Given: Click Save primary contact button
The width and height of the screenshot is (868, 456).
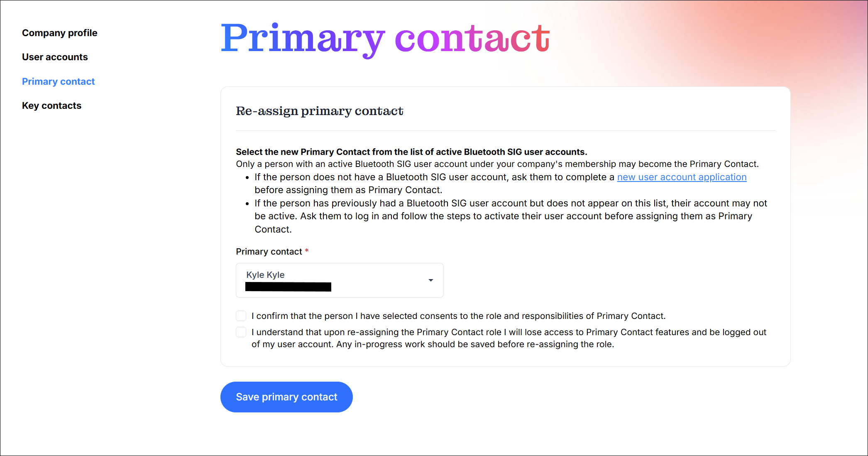Looking at the screenshot, I should [x=286, y=397].
